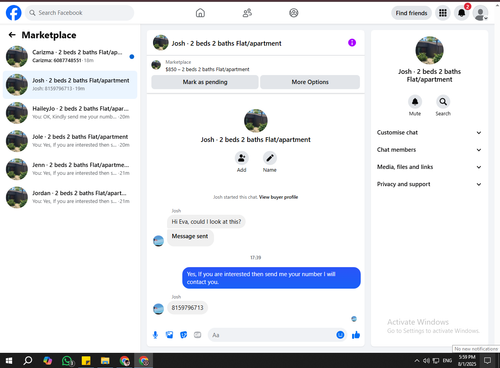Viewport: 500px width, 368px height.
Task: Click the 'Hi Eva, could I look at this?' message
Action: click(206, 222)
